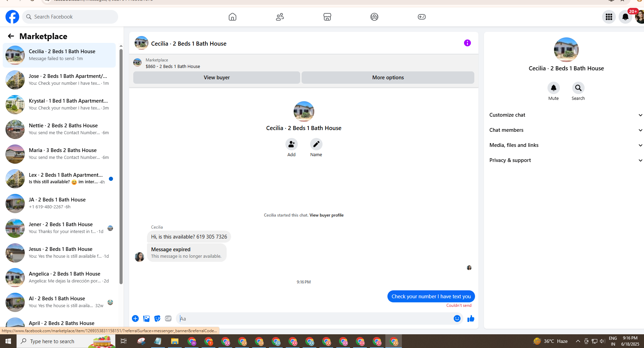The width and height of the screenshot is (644, 348).
Task: Open the Facebook menu grid icon
Action: point(609,17)
